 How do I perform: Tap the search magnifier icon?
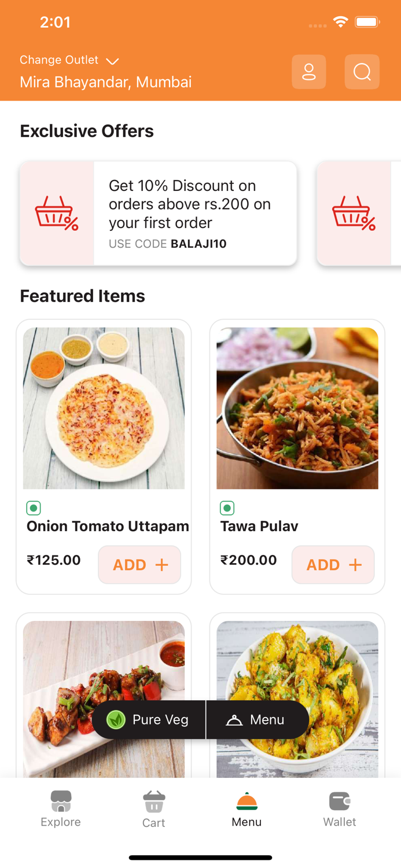[362, 71]
